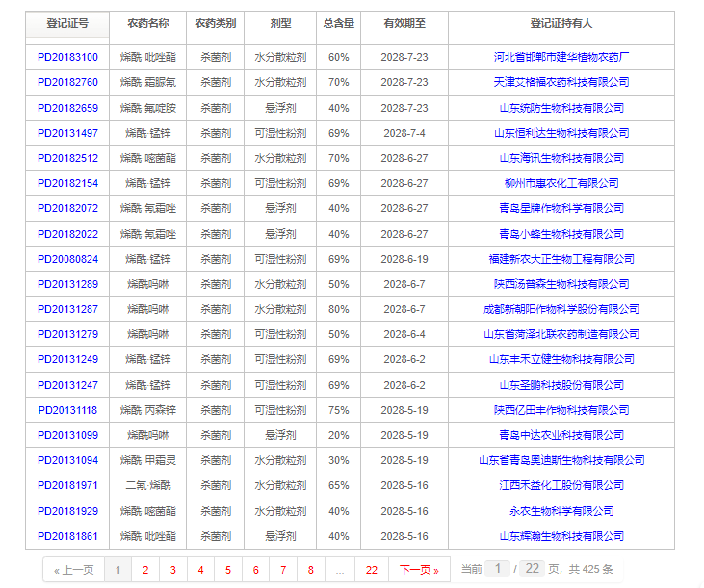Click pesticide name 二氰·烯酰
The height and width of the screenshot is (588, 704).
click(x=148, y=486)
